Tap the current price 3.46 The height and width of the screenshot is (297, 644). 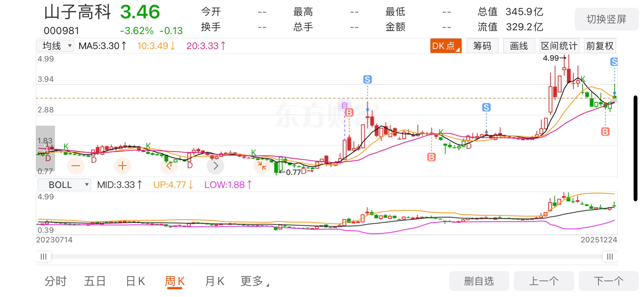(x=140, y=12)
